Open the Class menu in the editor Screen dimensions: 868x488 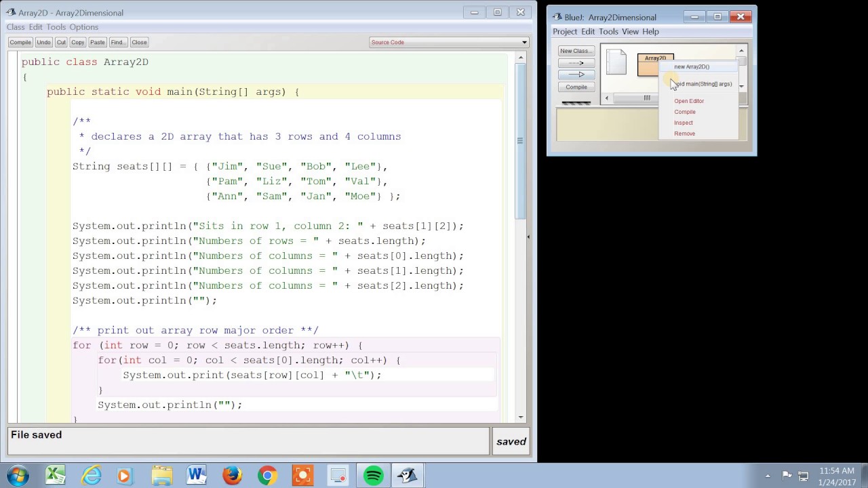[16, 27]
